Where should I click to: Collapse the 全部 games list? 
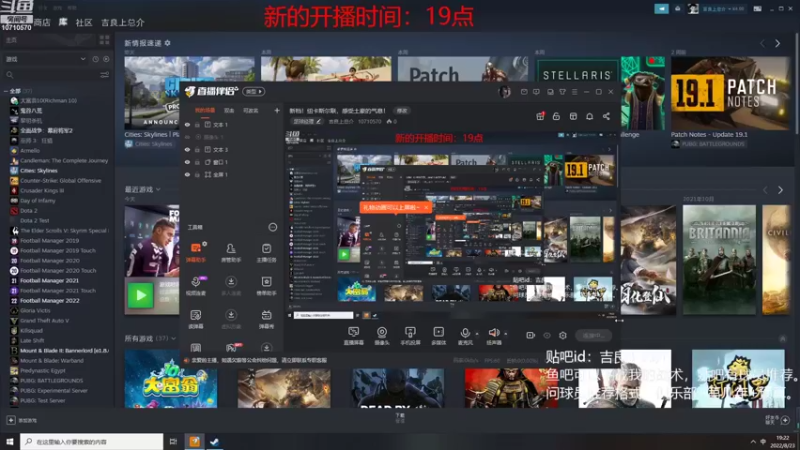point(6,91)
